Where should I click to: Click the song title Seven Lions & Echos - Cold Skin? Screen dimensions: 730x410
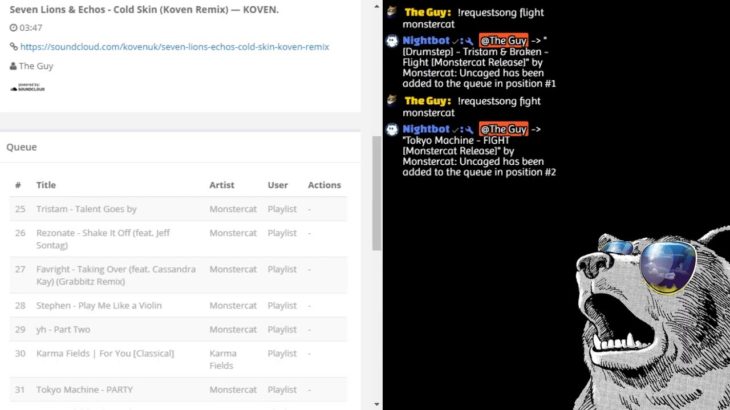click(x=144, y=9)
